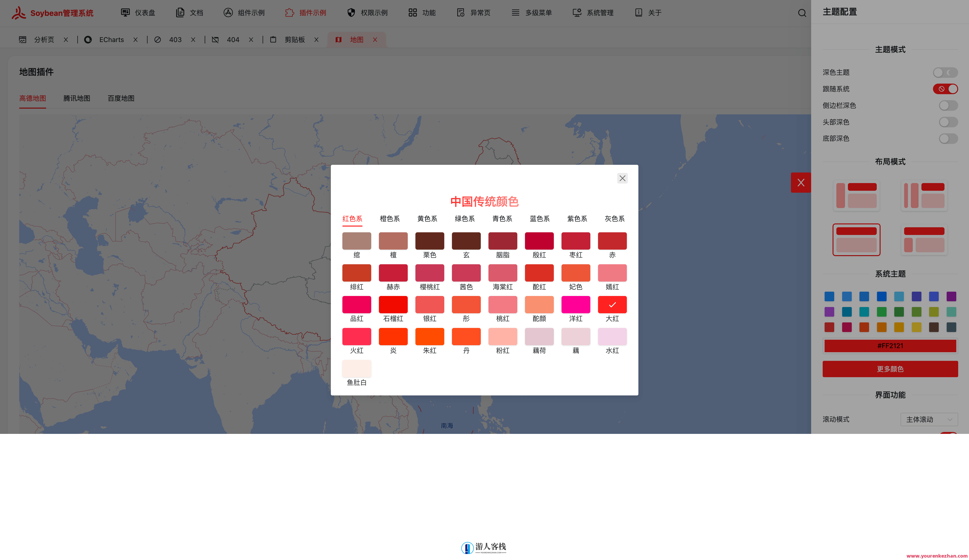Click the red drawer close X button
The height and width of the screenshot is (560, 969).
click(801, 183)
